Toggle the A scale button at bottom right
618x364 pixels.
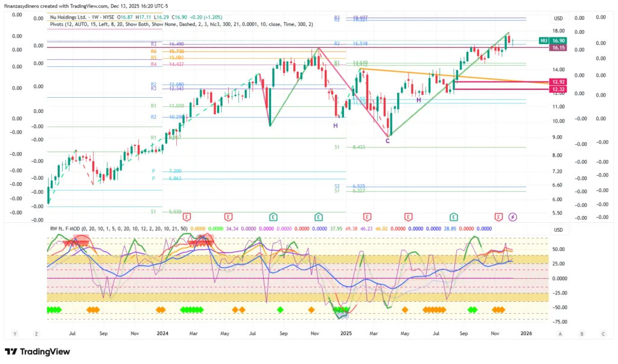click(x=560, y=333)
